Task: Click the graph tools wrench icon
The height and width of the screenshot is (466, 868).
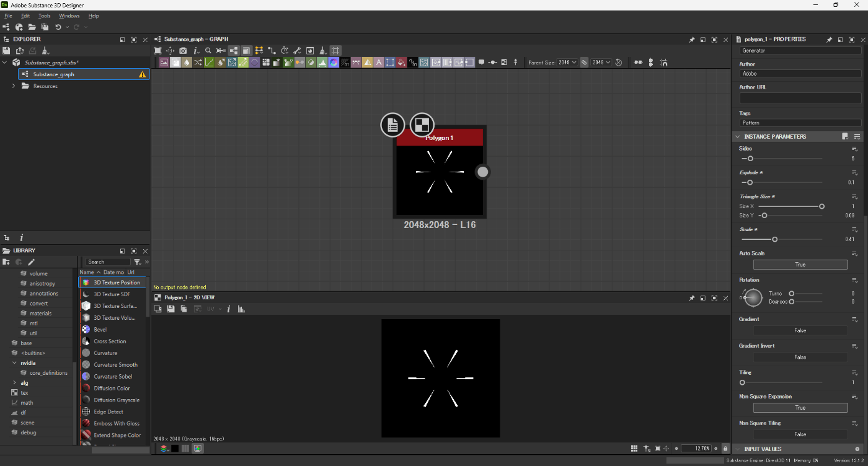Action: coord(297,50)
